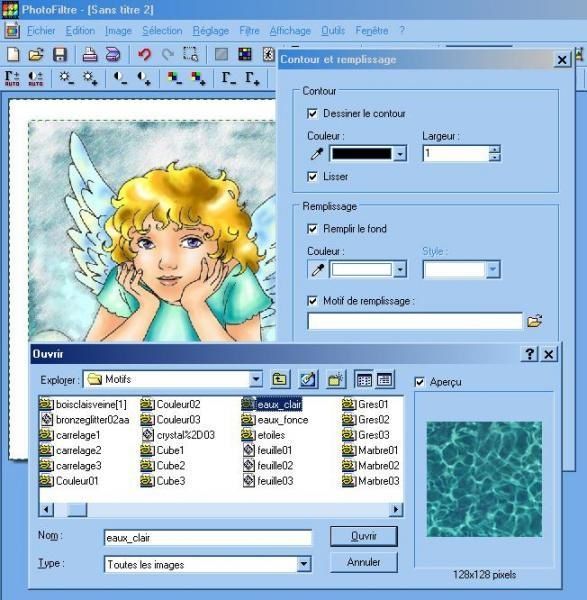This screenshot has height=600, width=587.
Task: Select the feuille02 file
Action: (268, 466)
